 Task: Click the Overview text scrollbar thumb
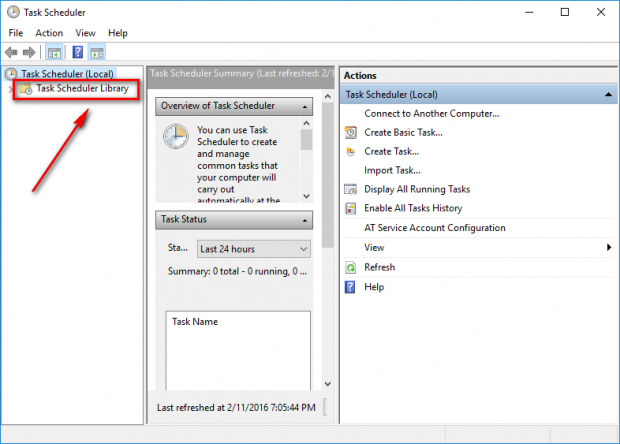[306, 140]
